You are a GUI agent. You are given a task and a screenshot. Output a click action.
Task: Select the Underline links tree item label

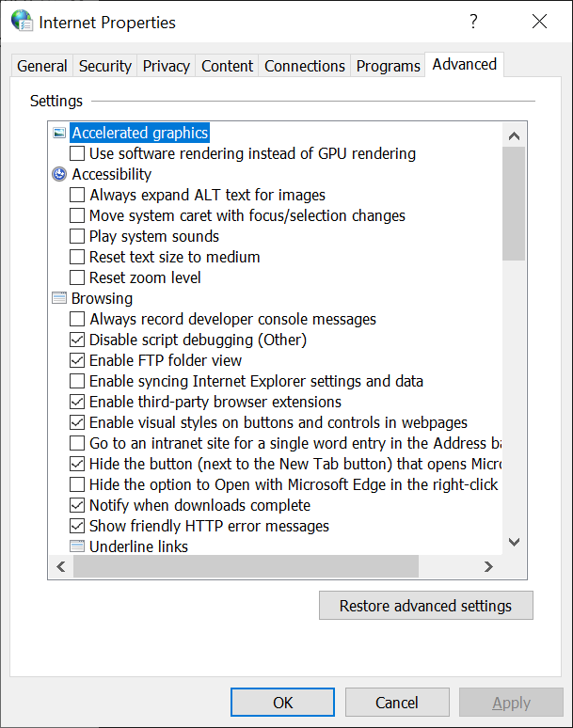pos(138,546)
